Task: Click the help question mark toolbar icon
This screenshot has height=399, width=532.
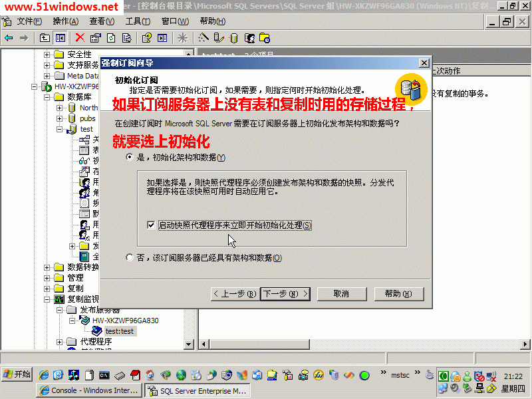Action: (x=146, y=38)
